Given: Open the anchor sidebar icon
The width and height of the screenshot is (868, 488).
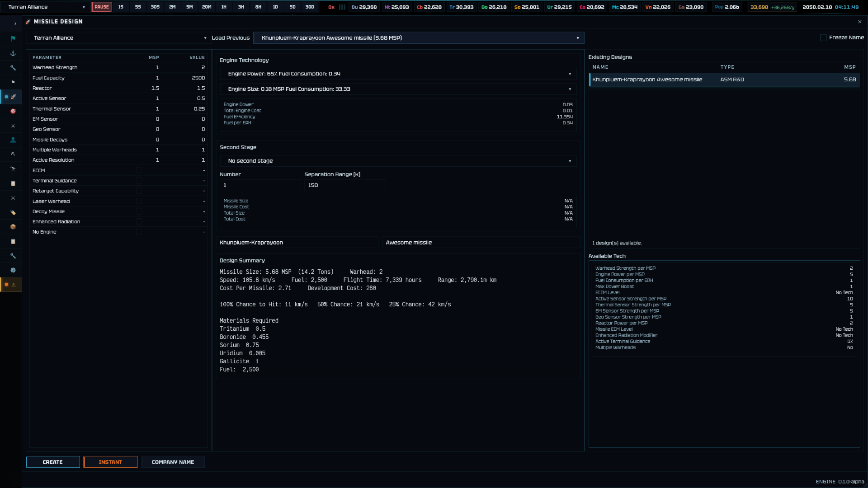Looking at the screenshot, I should pyautogui.click(x=13, y=53).
